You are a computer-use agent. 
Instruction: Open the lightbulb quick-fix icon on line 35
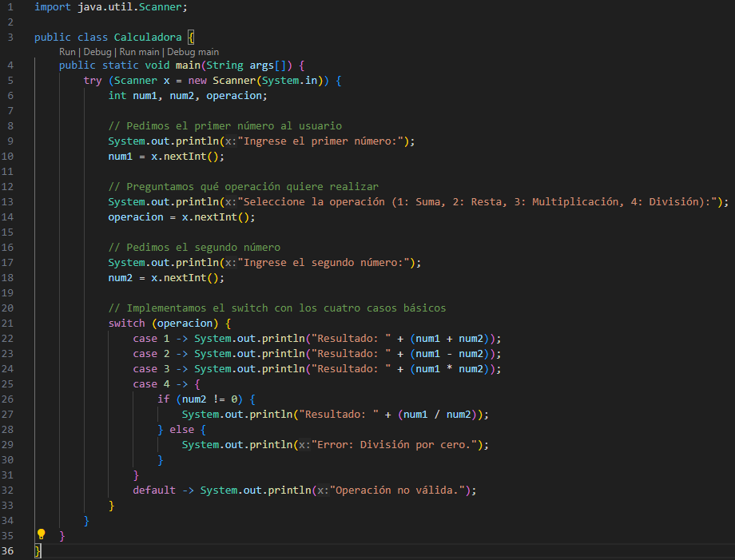click(42, 534)
